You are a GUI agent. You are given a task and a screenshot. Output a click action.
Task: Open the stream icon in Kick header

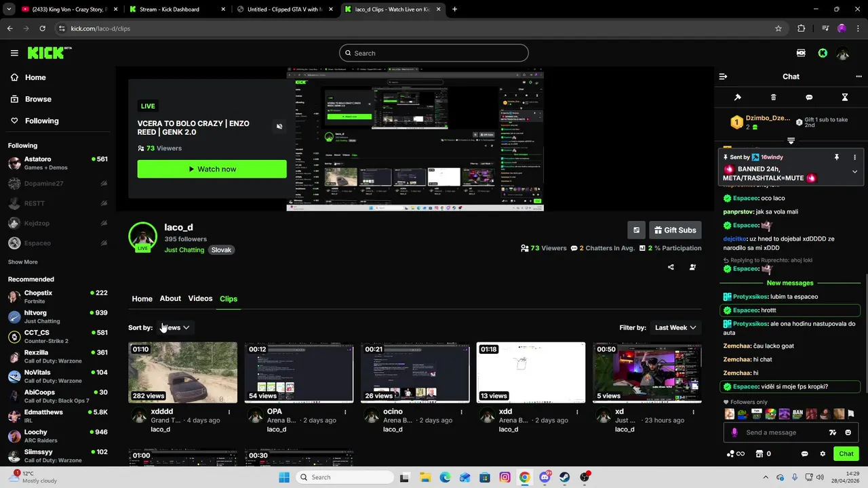click(x=801, y=53)
